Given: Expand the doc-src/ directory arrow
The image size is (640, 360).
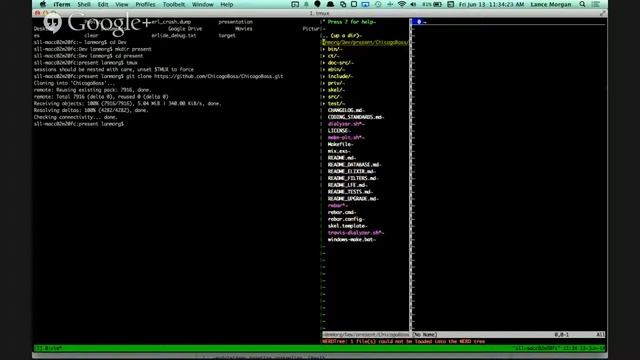Looking at the screenshot, I should (x=324, y=63).
